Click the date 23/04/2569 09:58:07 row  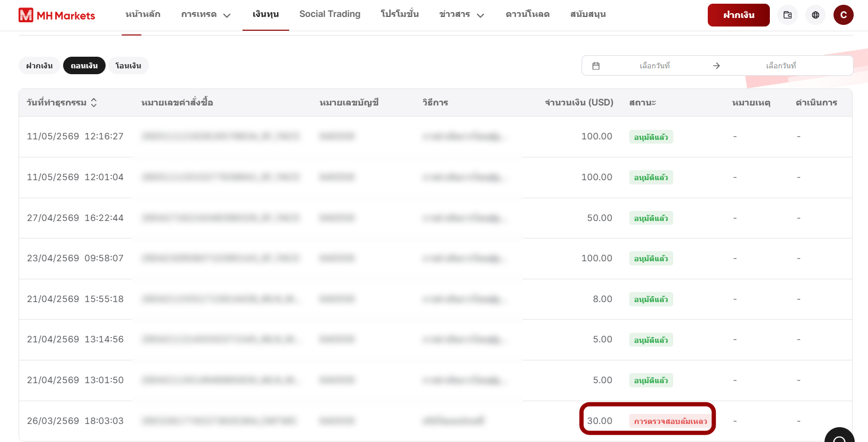[436, 259]
